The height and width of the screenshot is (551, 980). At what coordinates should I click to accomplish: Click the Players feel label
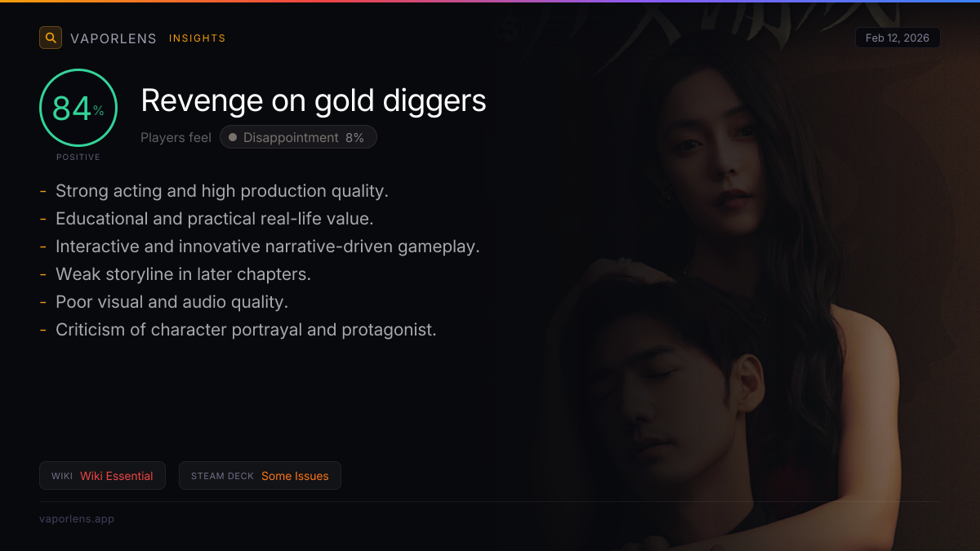pos(176,137)
